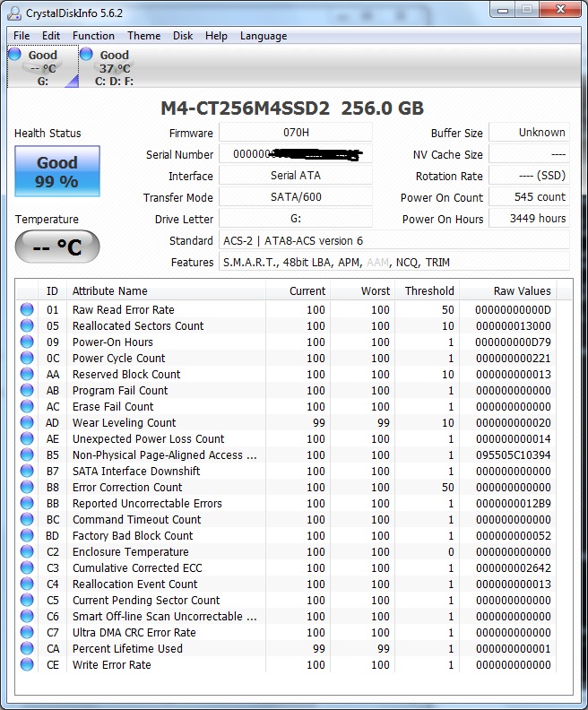Select the Percent Lifetime Used attribute name
The width and height of the screenshot is (588, 710).
pyautogui.click(x=127, y=648)
